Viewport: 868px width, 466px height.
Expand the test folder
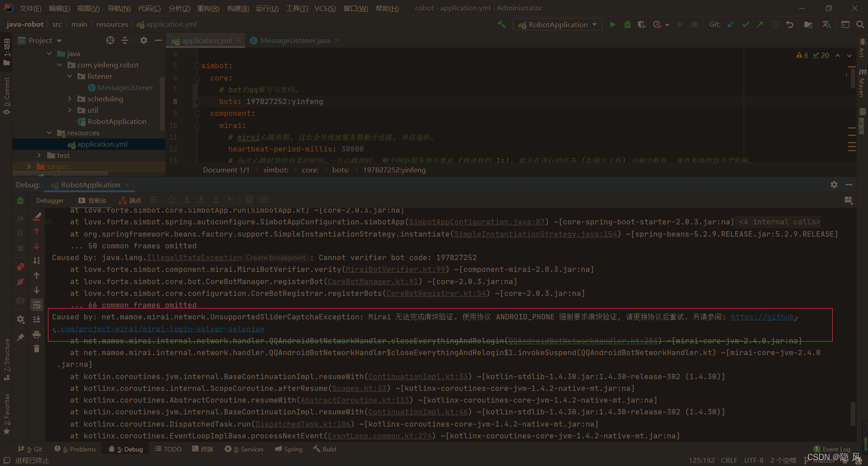point(39,155)
